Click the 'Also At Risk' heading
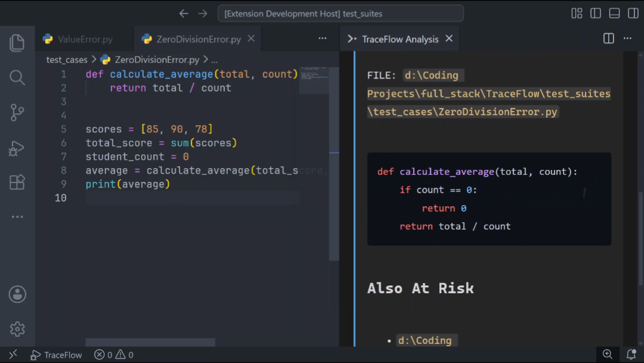Viewport: 644px width, 363px height. tap(421, 288)
